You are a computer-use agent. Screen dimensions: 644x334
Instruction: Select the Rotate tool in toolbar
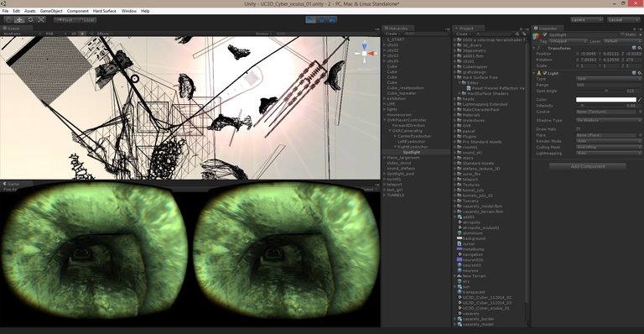(x=30, y=19)
